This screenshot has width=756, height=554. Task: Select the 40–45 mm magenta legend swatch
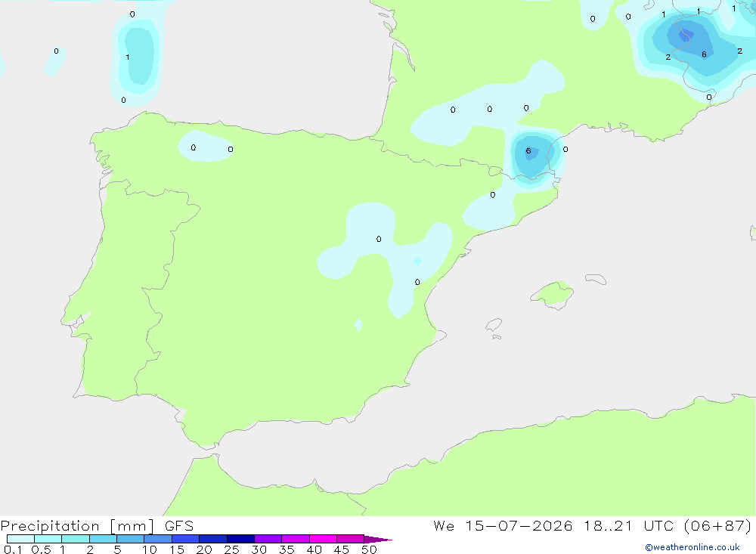pos(323,539)
